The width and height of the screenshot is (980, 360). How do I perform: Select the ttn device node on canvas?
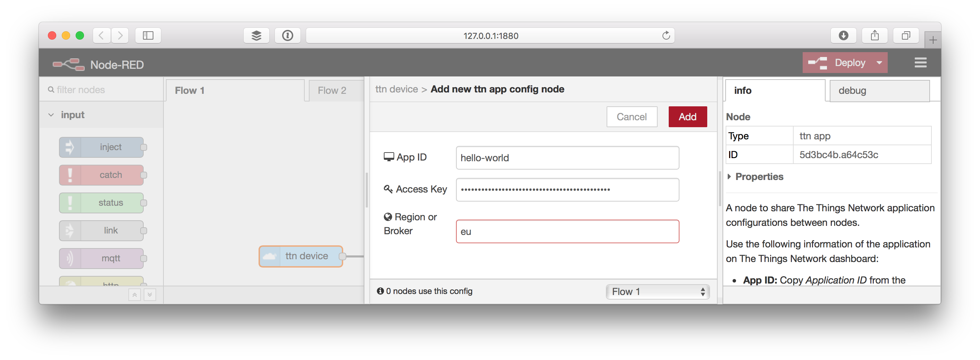[301, 256]
